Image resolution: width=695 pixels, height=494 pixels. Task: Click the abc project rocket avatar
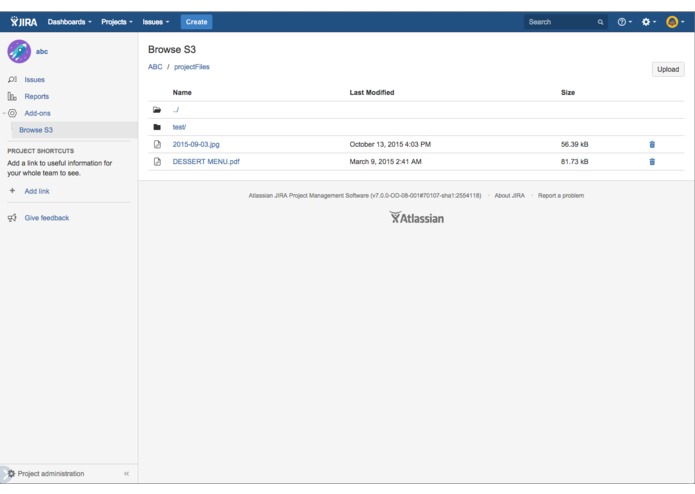click(x=19, y=51)
